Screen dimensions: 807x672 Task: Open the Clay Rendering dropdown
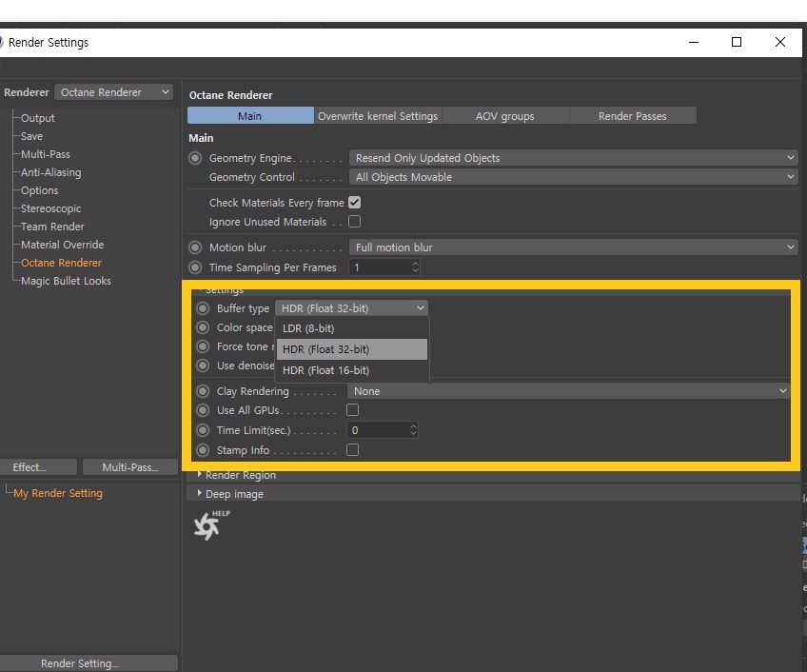point(569,391)
